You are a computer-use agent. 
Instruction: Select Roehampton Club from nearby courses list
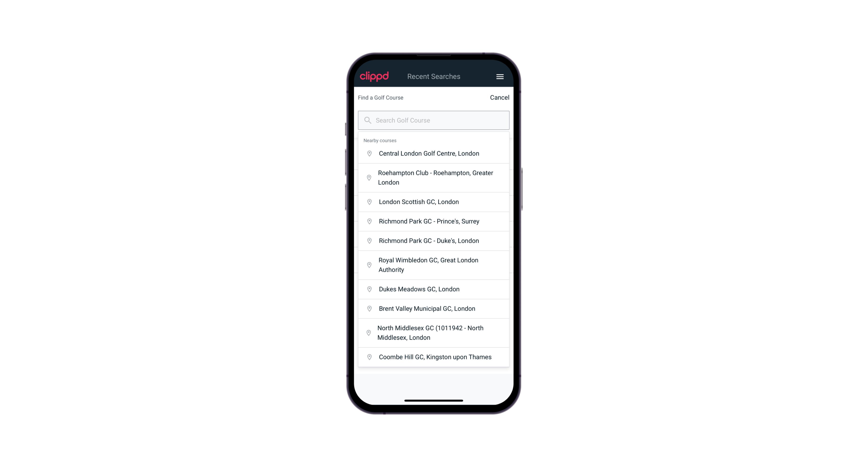[434, 178]
